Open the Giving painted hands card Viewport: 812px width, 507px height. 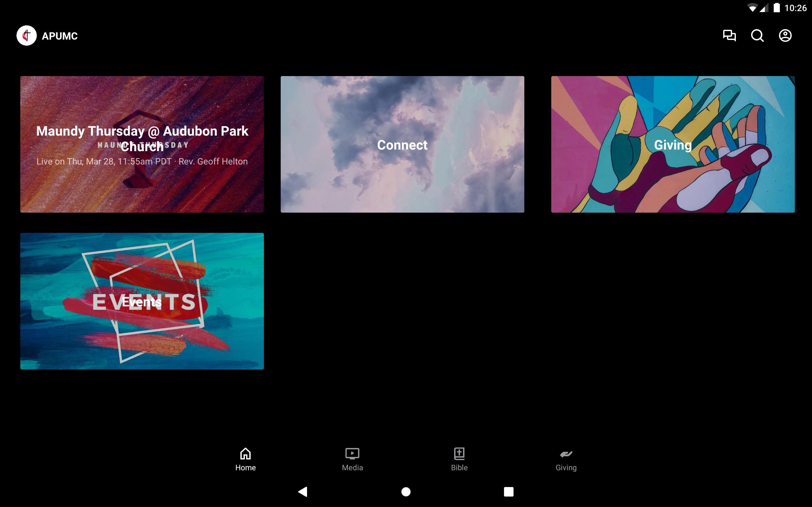click(x=673, y=144)
